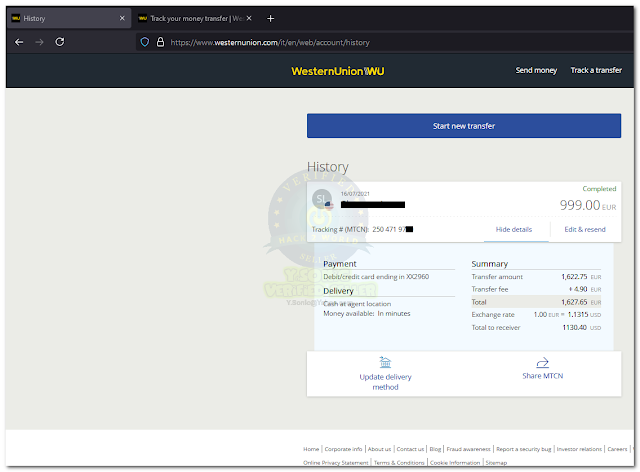Click the Start new transfer button
The width and height of the screenshot is (640, 472).
464,126
